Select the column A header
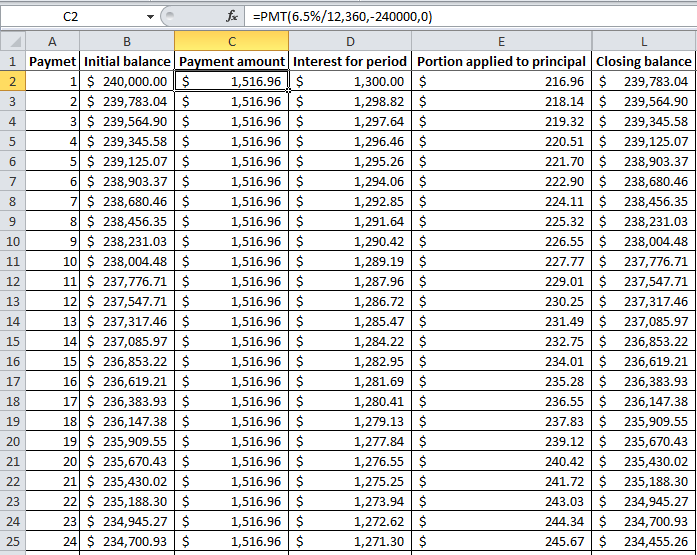The image size is (697, 555). pyautogui.click(x=52, y=41)
